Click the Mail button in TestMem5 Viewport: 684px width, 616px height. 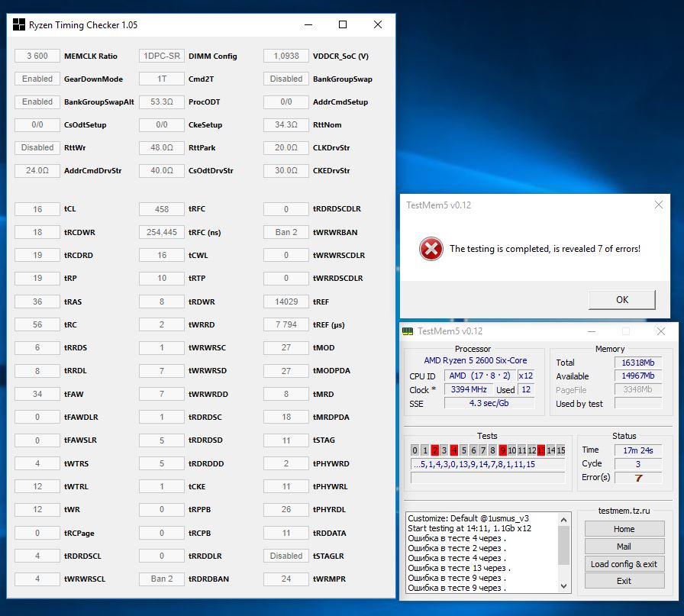click(624, 547)
